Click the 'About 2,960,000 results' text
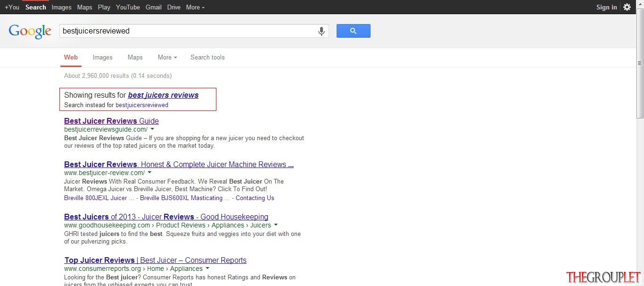The height and width of the screenshot is (286, 644). click(x=118, y=76)
